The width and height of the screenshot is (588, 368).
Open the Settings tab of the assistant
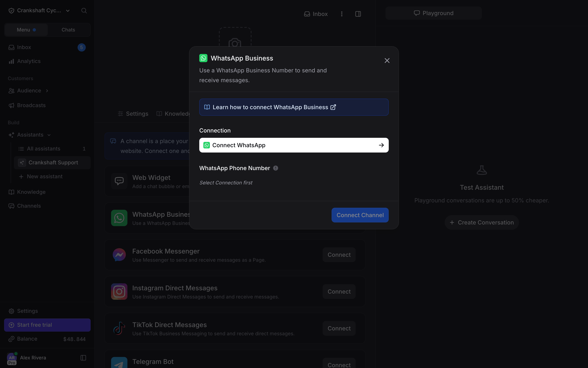[133, 114]
